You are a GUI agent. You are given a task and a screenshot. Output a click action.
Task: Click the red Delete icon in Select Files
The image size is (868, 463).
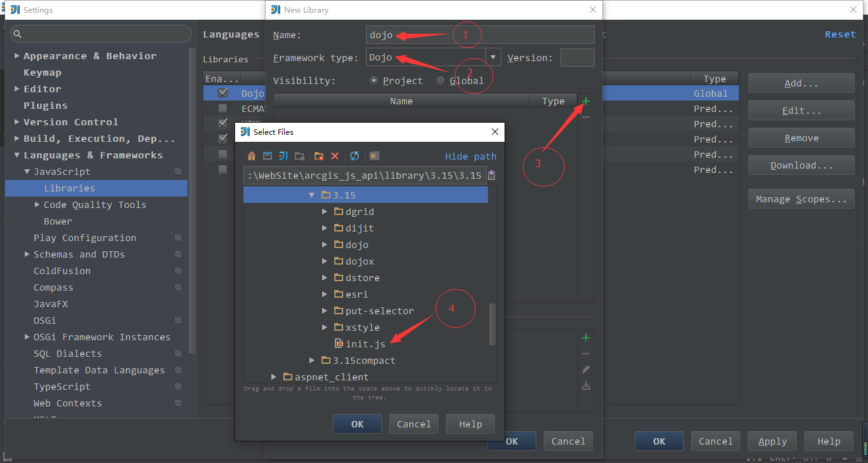pyautogui.click(x=335, y=156)
